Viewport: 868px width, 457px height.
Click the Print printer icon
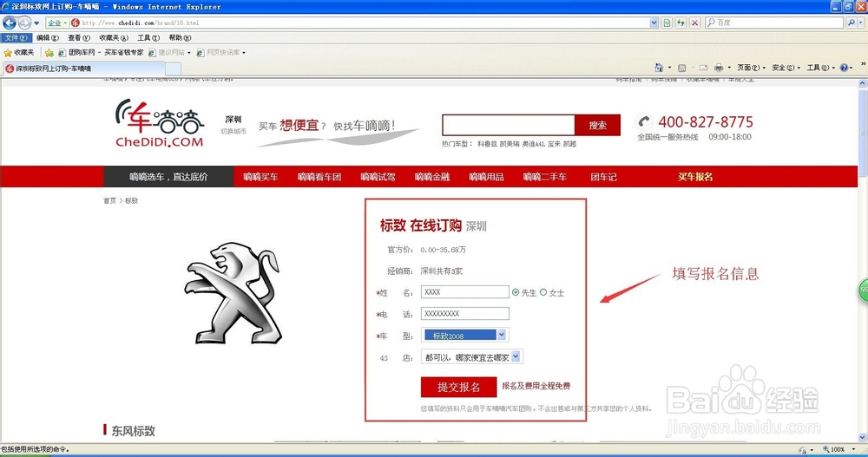tap(719, 68)
